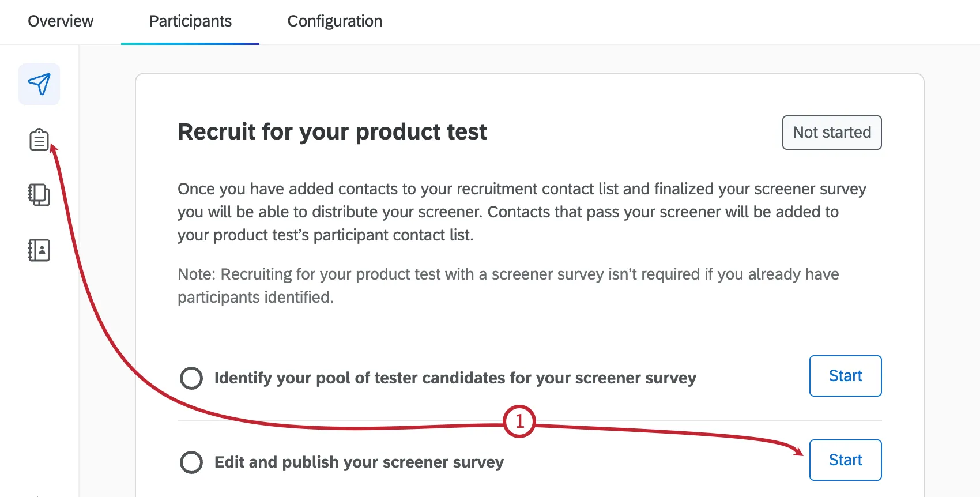Screen dimensions: 980x497
Task: Select the Participants tab
Action: tap(190, 21)
